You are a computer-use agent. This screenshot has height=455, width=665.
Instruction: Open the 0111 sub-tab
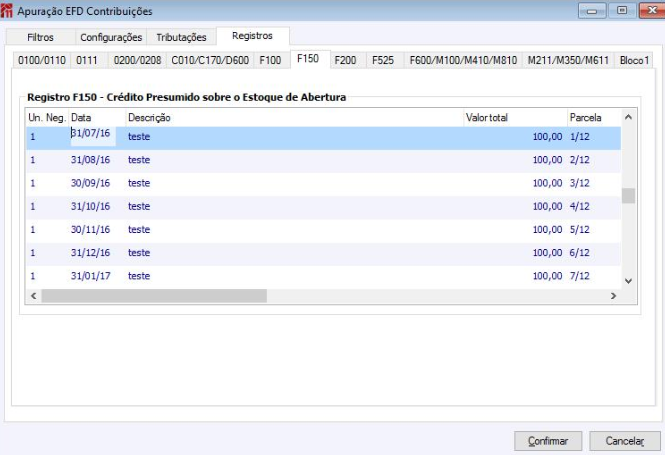pyautogui.click(x=87, y=60)
